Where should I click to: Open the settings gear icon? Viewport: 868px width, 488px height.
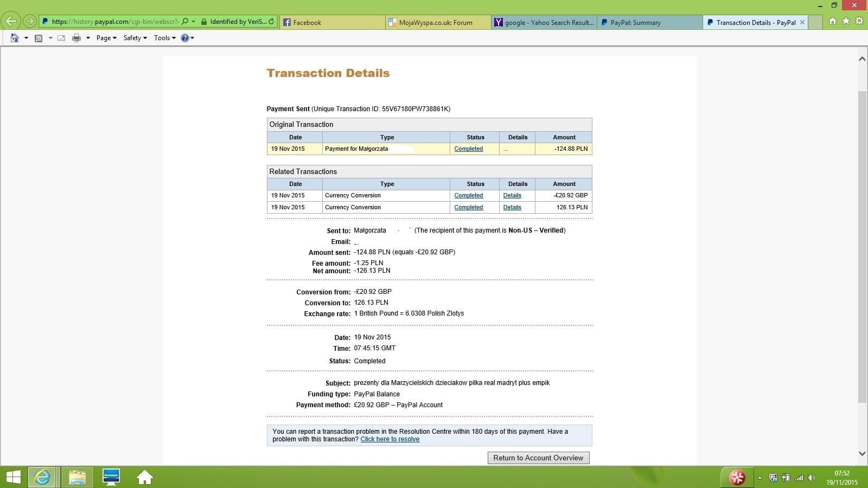click(x=859, y=21)
